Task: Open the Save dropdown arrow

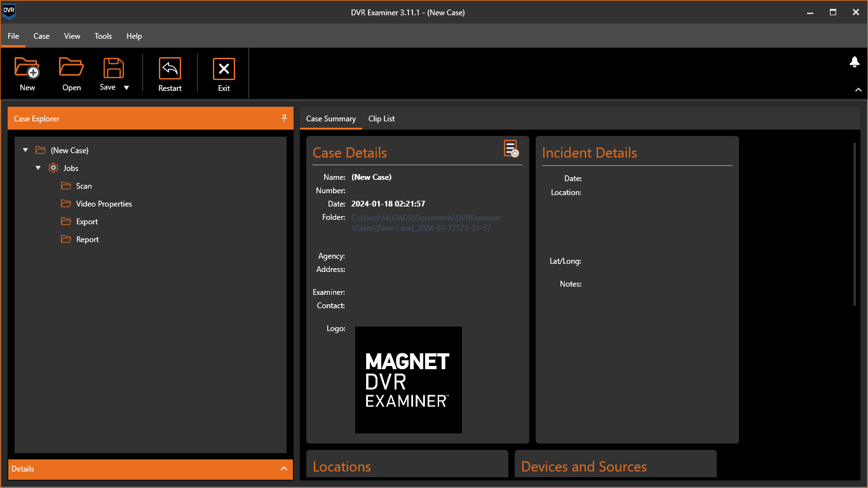Action: 126,88
